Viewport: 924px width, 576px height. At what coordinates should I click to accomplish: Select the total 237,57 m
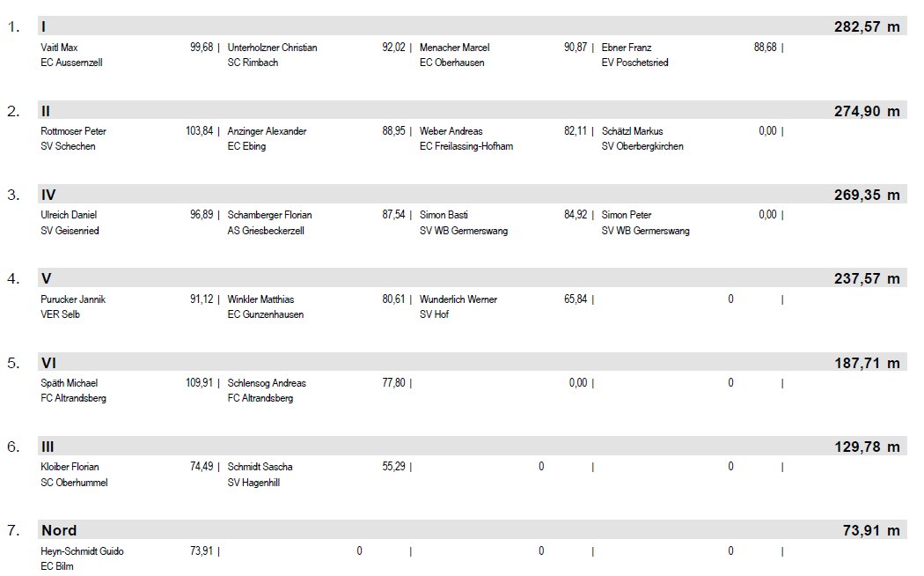(x=866, y=278)
